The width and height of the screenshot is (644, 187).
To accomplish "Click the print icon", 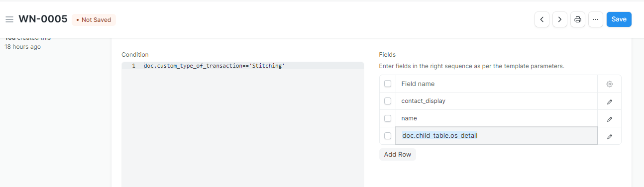I will point(578,19).
